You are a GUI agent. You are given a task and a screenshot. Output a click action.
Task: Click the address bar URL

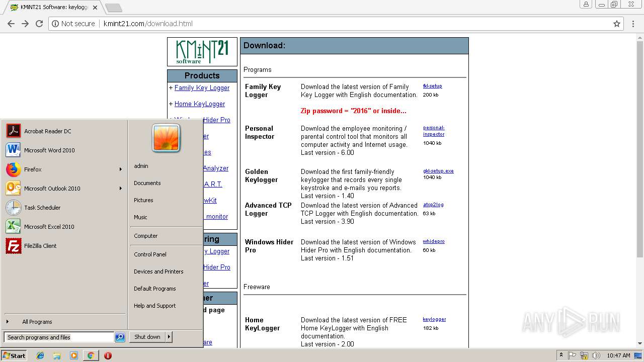tap(148, 24)
